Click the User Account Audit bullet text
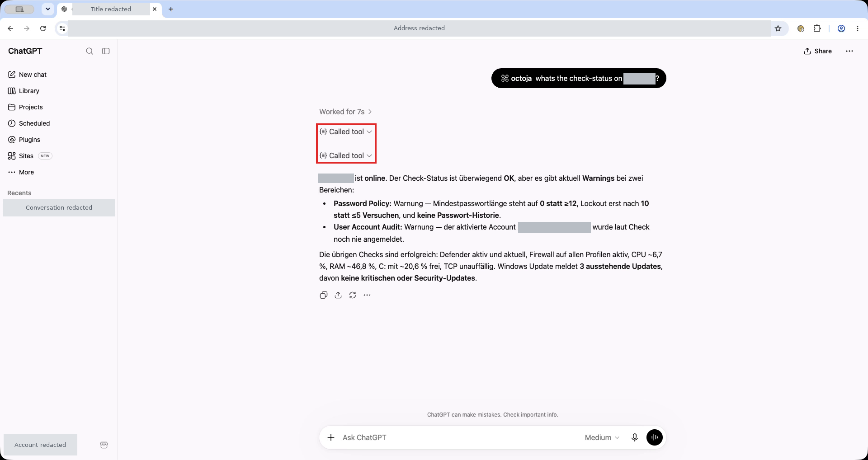868x460 pixels. pos(491,233)
